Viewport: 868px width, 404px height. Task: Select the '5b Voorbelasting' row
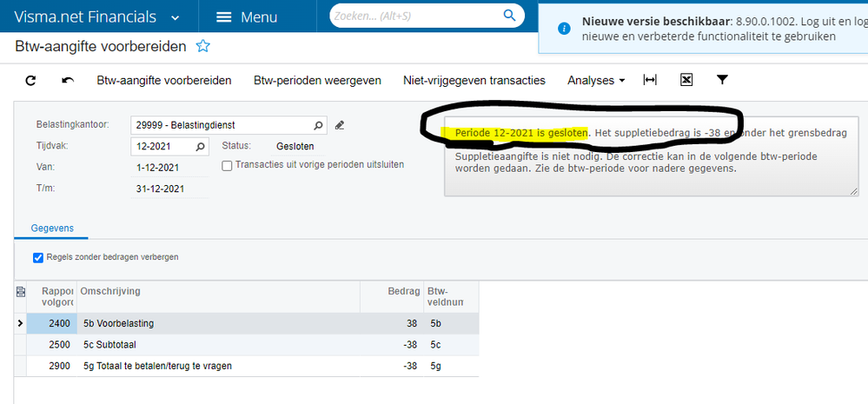[247, 324]
